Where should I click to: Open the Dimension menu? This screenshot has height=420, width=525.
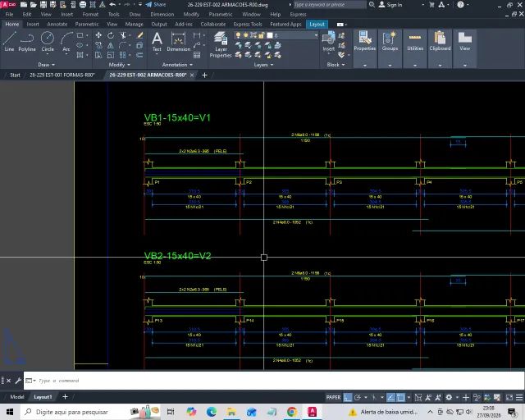click(162, 15)
